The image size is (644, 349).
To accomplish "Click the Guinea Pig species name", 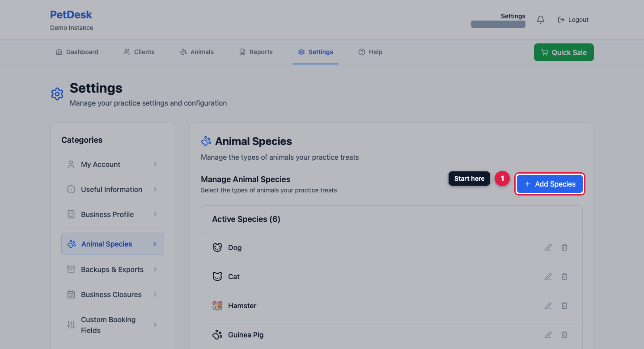I will (x=246, y=335).
